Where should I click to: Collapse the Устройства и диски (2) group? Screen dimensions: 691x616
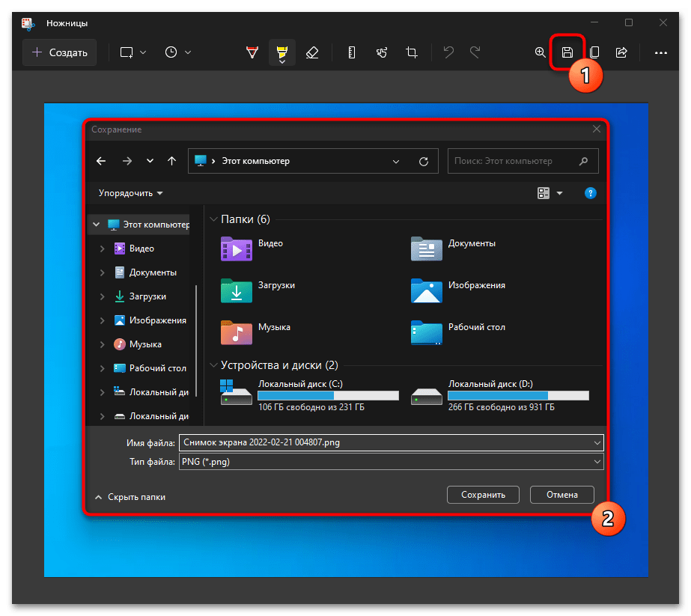[x=213, y=365]
